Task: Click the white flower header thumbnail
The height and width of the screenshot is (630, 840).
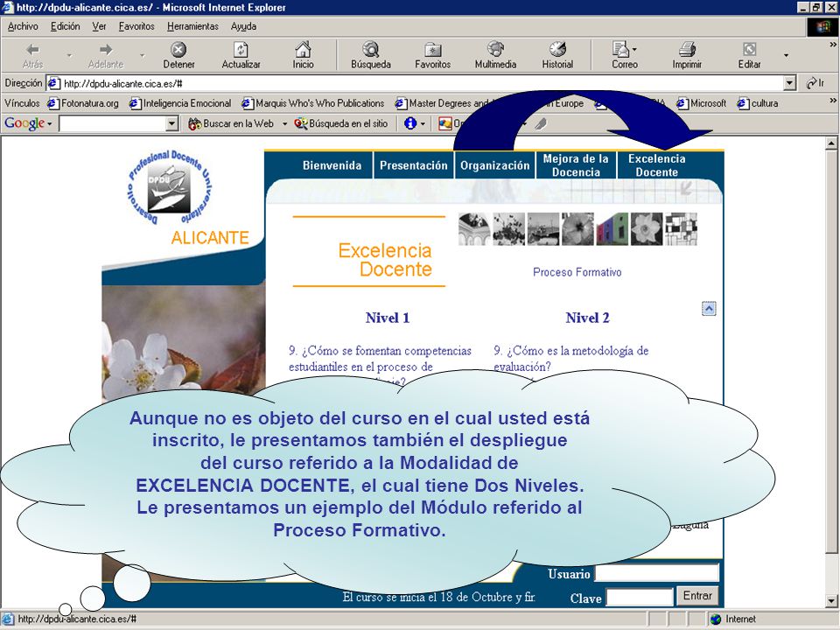Action: pyautogui.click(x=647, y=229)
